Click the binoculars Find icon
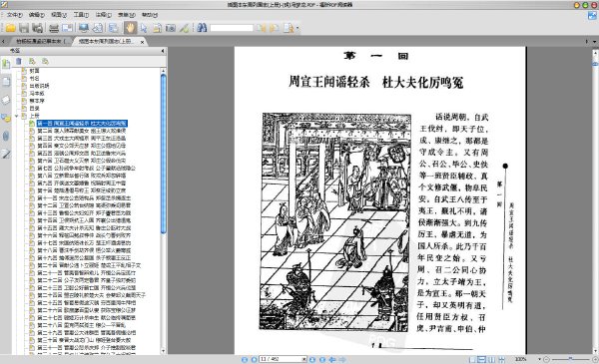This screenshot has width=599, height=364. 202,28
